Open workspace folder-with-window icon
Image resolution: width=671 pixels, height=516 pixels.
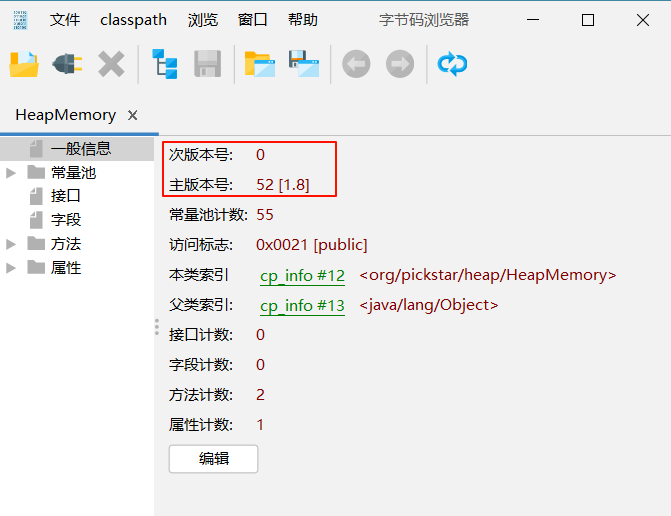click(x=260, y=64)
